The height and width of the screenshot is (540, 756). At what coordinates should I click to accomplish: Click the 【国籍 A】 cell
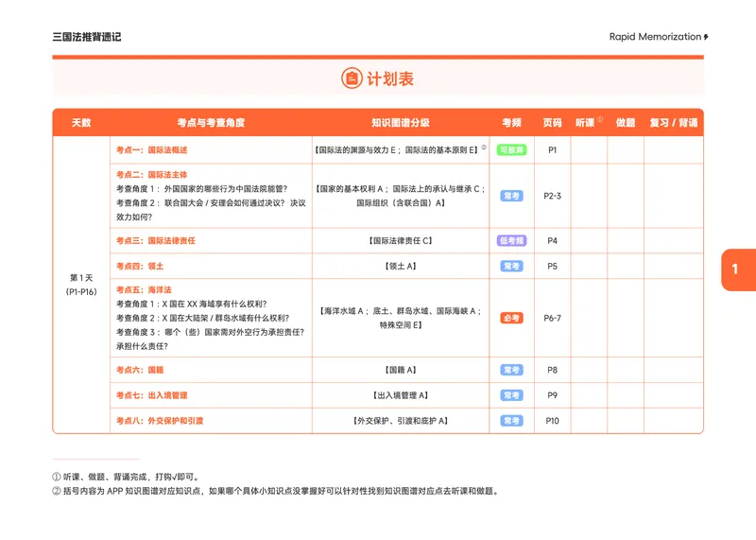[x=401, y=370]
